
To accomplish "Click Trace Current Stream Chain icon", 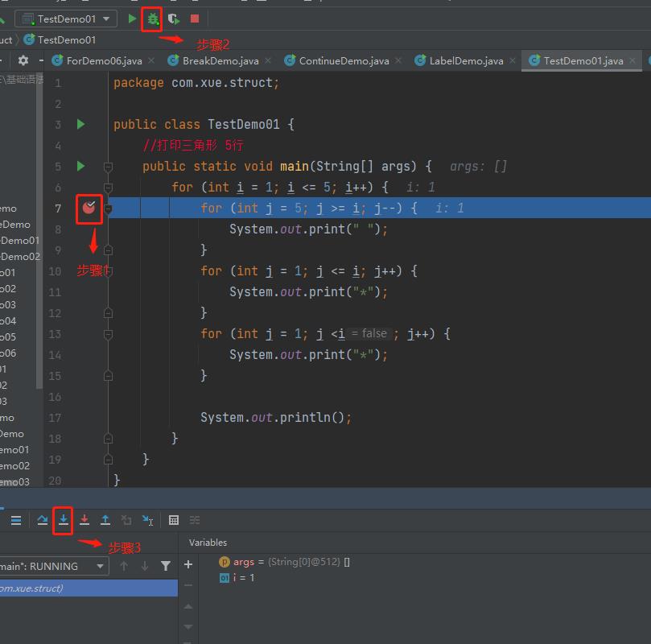I will pos(195,520).
